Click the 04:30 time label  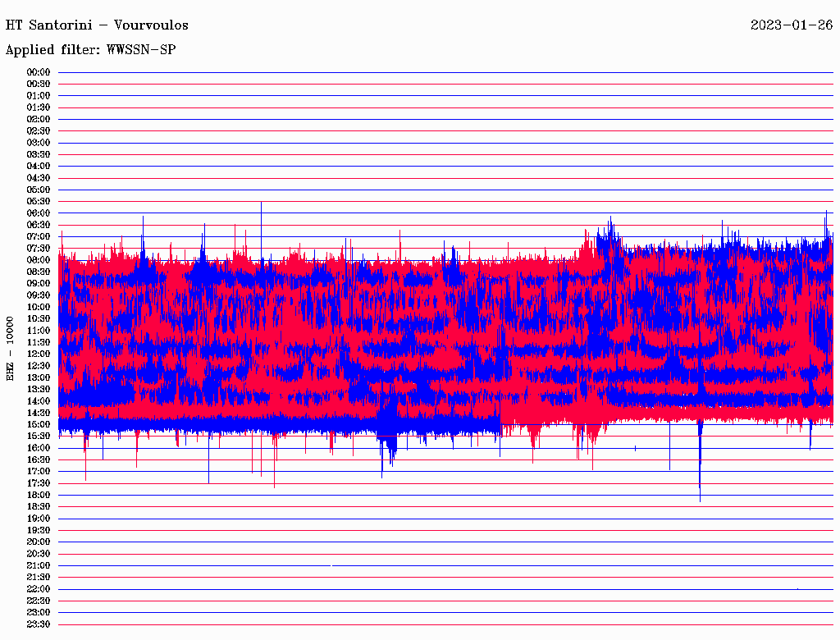(39, 178)
